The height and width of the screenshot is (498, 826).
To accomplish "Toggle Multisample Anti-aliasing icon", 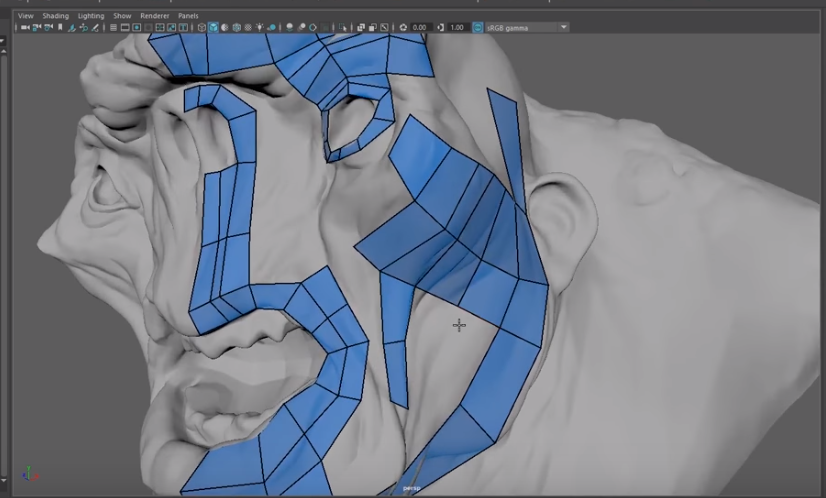I will [312, 27].
